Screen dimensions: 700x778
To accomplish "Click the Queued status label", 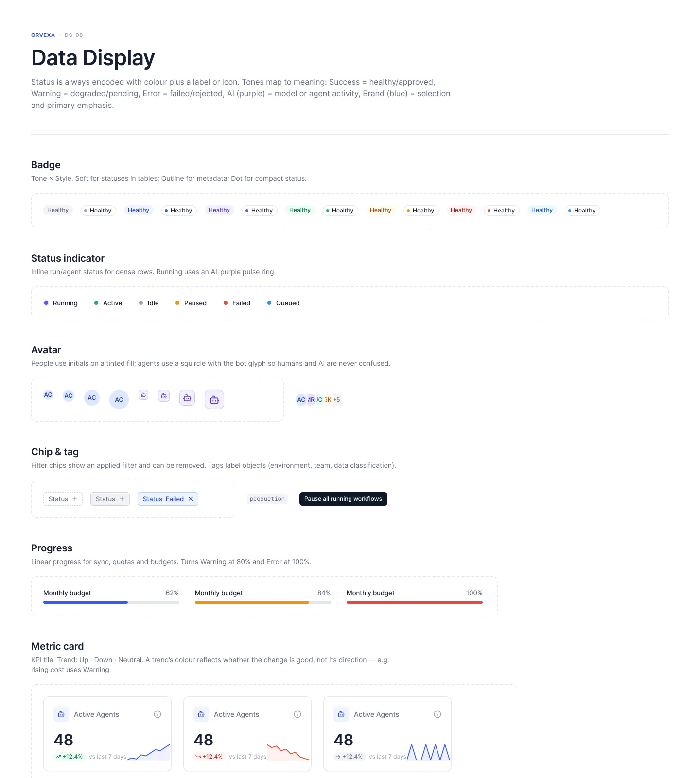I will 288,303.
